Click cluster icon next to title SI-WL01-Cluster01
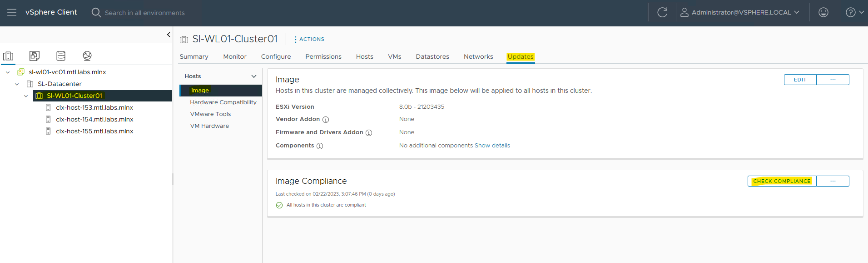Viewport: 868px width, 263px height. click(184, 40)
